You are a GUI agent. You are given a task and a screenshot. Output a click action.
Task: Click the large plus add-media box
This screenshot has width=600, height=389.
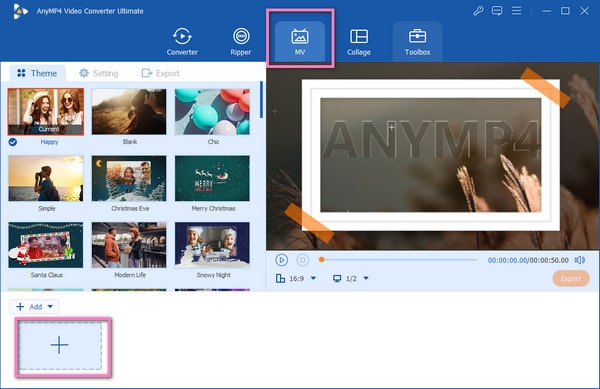[x=60, y=345]
